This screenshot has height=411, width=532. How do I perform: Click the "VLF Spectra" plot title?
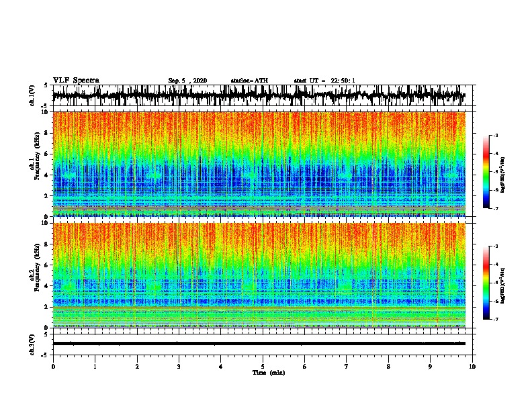76,81
